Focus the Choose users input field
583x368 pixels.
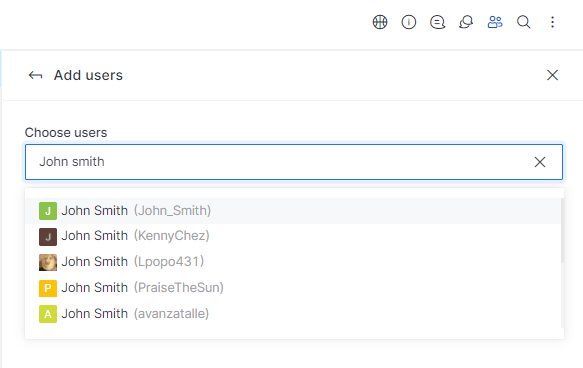[x=294, y=162]
